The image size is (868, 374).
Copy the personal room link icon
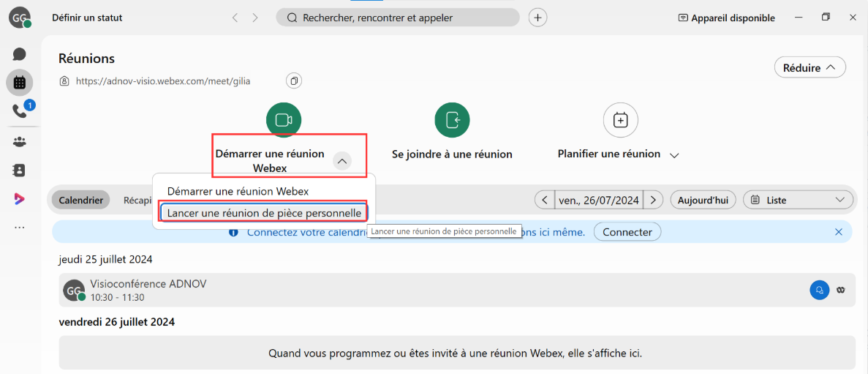tap(294, 81)
